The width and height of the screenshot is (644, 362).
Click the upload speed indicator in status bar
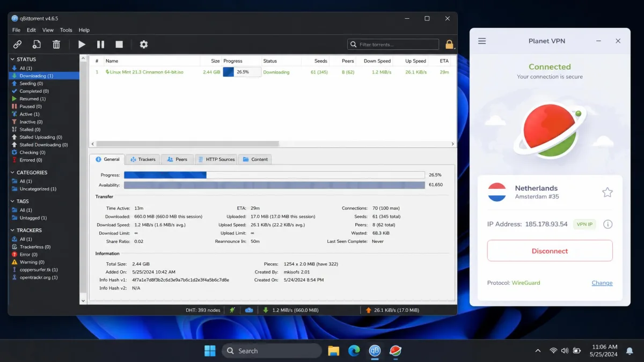coord(391,310)
